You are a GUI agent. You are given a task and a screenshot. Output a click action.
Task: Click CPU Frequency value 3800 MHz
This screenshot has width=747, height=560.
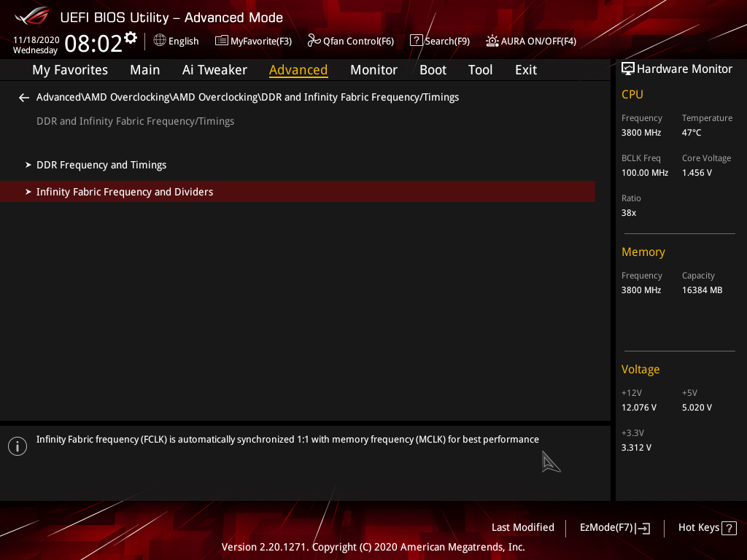click(x=640, y=133)
